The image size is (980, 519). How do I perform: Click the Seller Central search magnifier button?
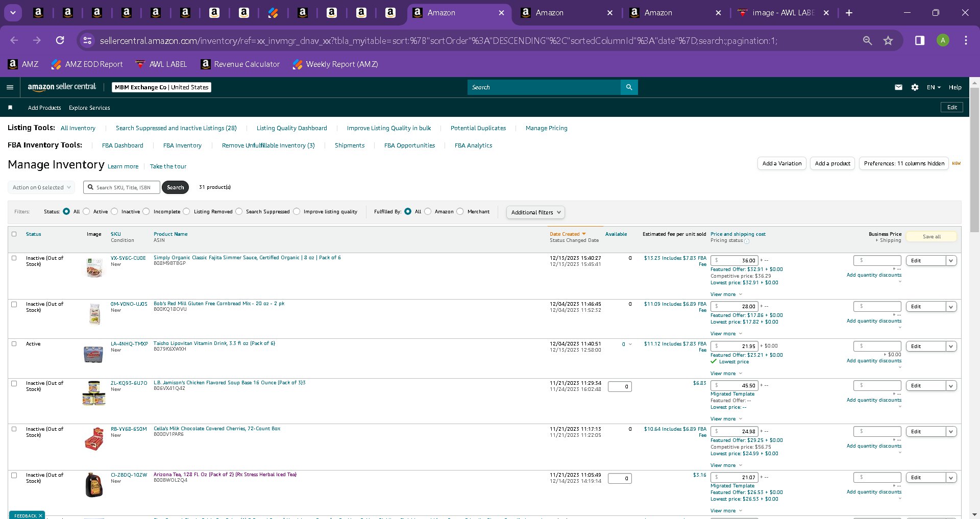point(629,87)
